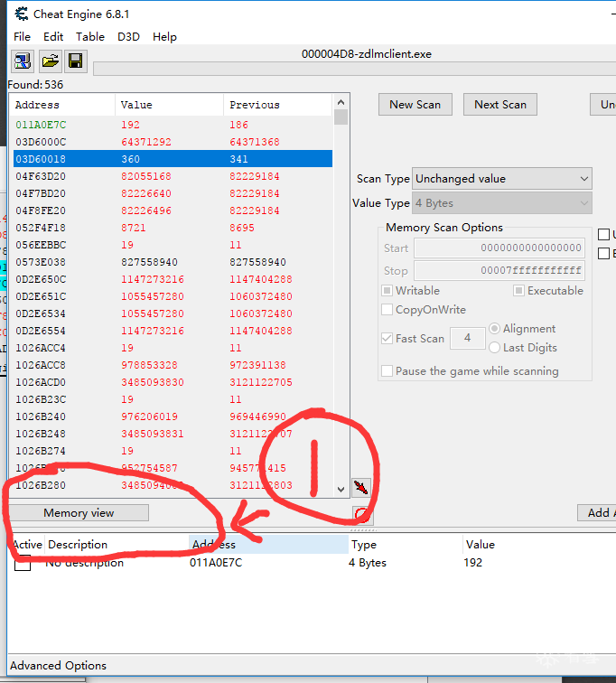Click the results list scroll down arrow

click(341, 490)
